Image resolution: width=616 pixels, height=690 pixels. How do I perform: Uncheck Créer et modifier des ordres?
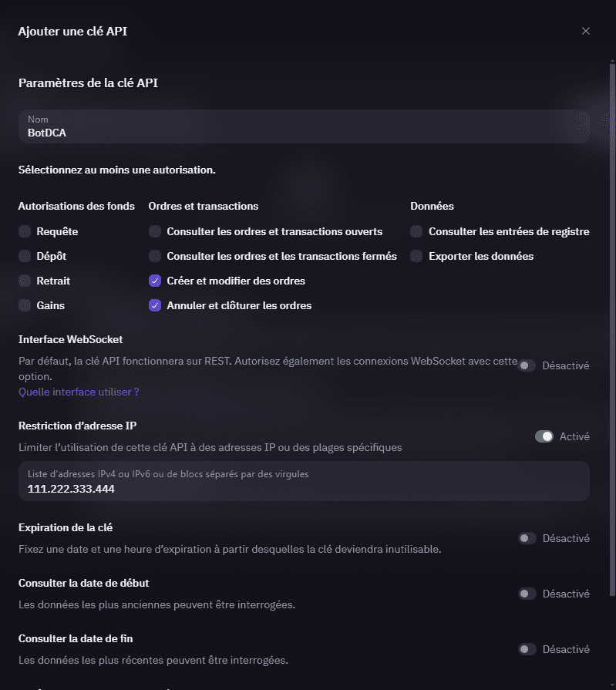click(x=155, y=281)
